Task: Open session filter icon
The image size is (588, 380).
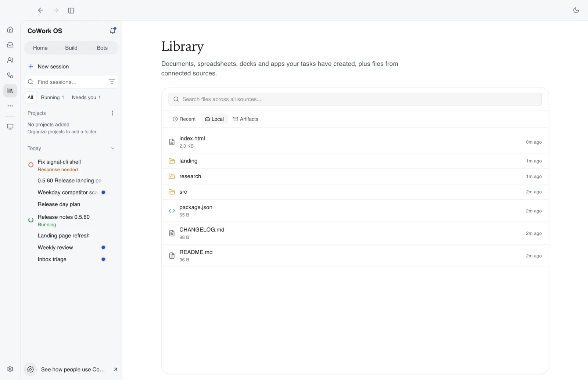Action: pyautogui.click(x=112, y=82)
